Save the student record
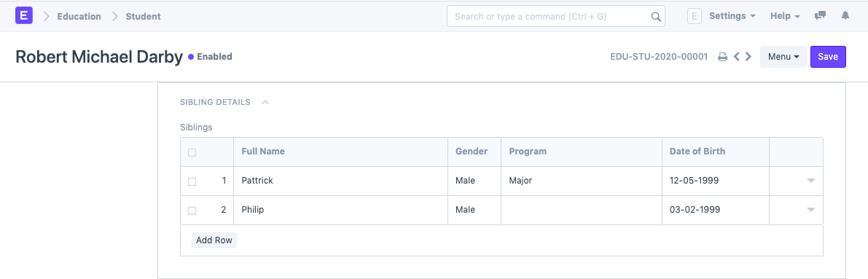This screenshot has height=279, width=868. (x=828, y=57)
